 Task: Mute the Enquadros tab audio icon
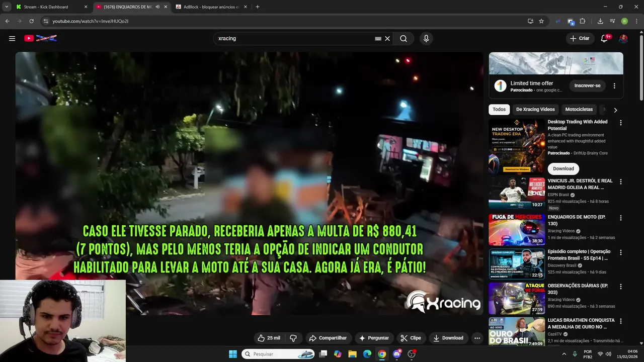point(157,7)
